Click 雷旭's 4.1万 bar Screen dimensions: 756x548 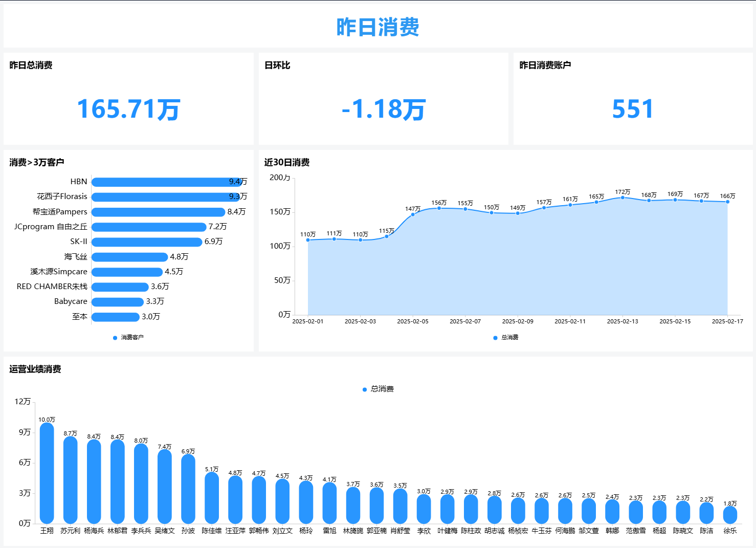(x=330, y=503)
